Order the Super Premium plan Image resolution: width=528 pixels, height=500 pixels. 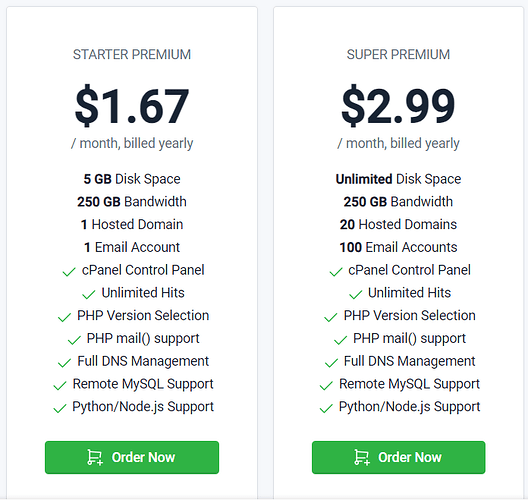coord(398,457)
